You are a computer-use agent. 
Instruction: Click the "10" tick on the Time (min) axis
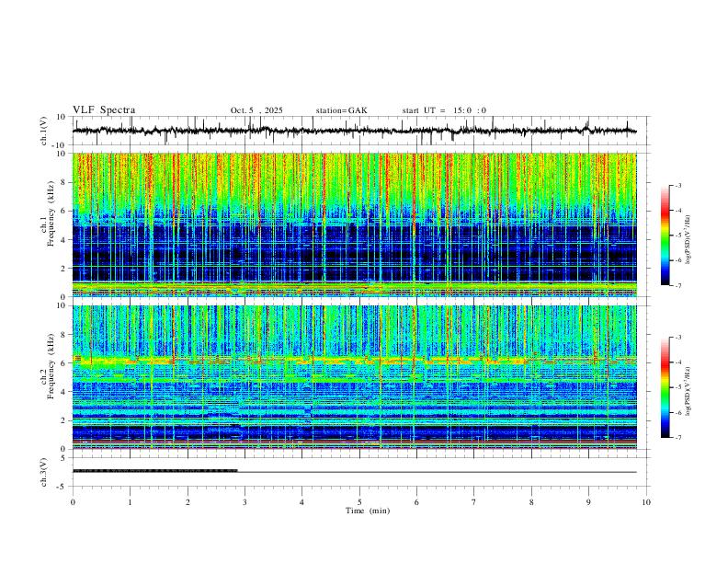click(646, 502)
